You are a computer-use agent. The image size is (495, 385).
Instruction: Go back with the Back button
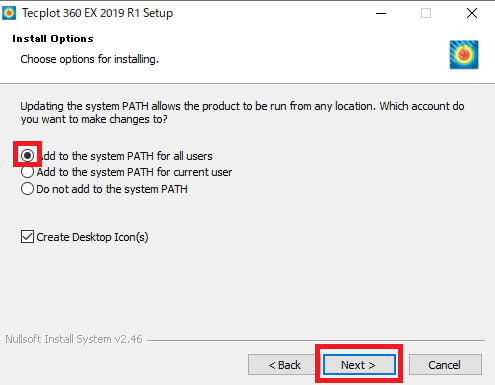click(284, 365)
